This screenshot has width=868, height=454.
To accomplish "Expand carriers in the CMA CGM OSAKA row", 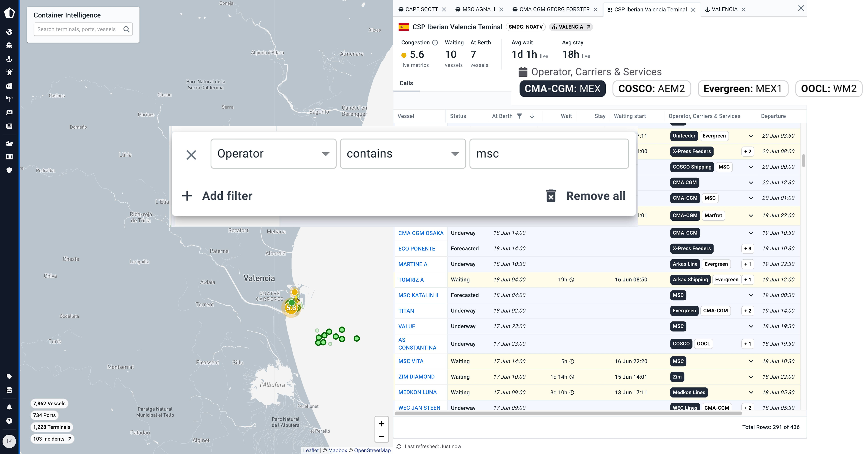I will click(x=751, y=233).
